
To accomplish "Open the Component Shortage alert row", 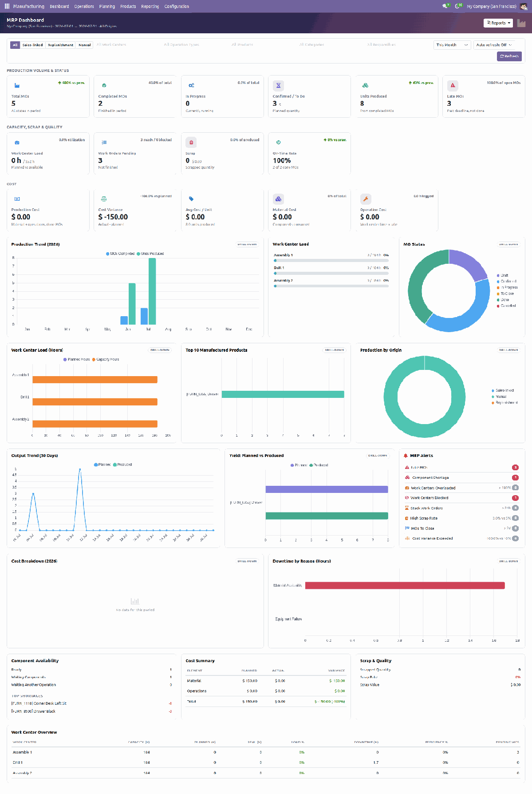I will (x=461, y=477).
